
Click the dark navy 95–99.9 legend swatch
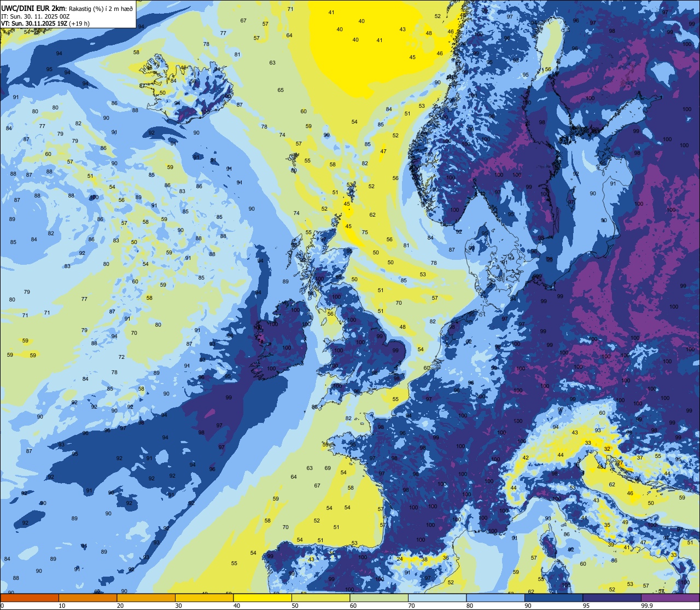612,597
